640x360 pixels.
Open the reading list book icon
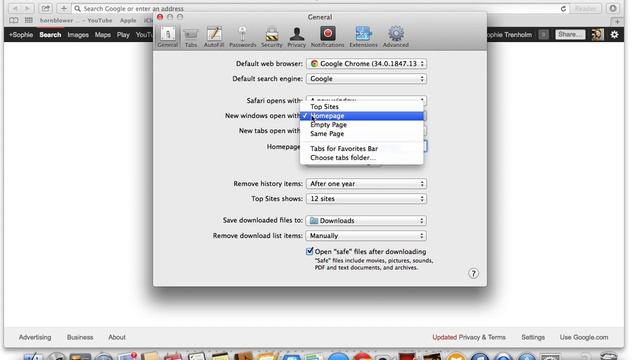pos(13,20)
